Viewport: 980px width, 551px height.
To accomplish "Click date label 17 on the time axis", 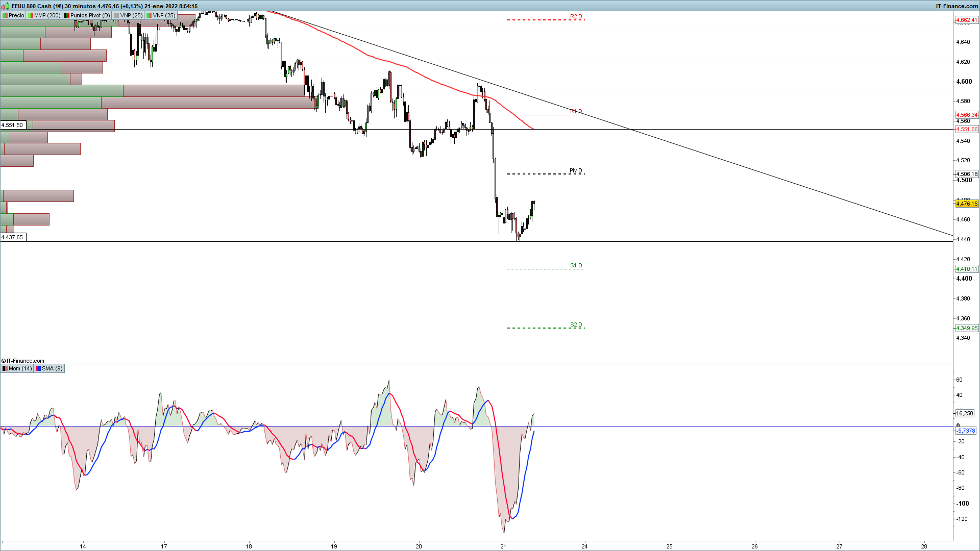I will tap(164, 546).
